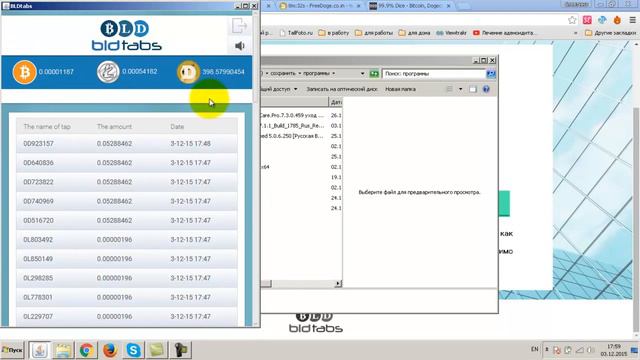Bookmark page with the star icon
Viewport: 640px width, 360px height.
tap(572, 20)
